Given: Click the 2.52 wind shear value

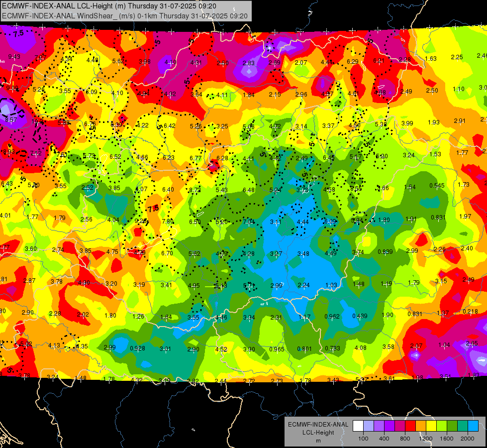Looking at the screenshot, I should point(87,188).
